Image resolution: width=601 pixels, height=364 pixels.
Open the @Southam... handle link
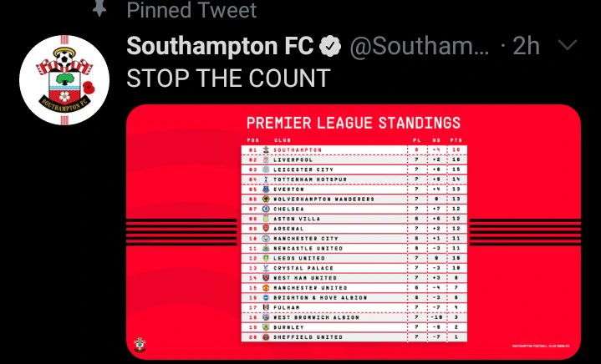pyautogui.click(x=420, y=47)
